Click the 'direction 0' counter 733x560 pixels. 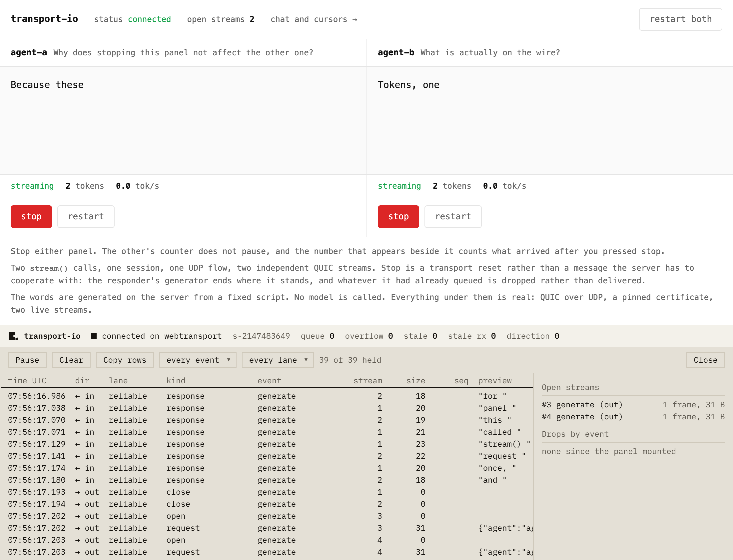point(533,336)
